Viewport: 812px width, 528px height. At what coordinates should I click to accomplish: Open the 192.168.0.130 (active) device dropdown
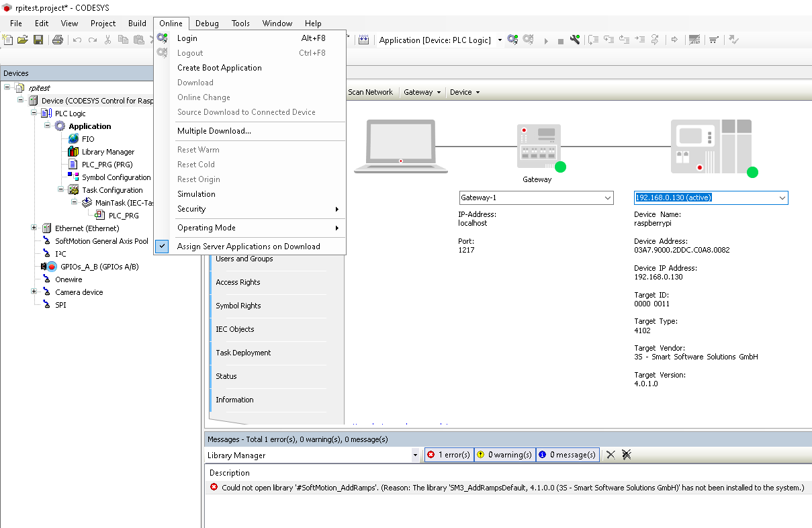pos(782,198)
